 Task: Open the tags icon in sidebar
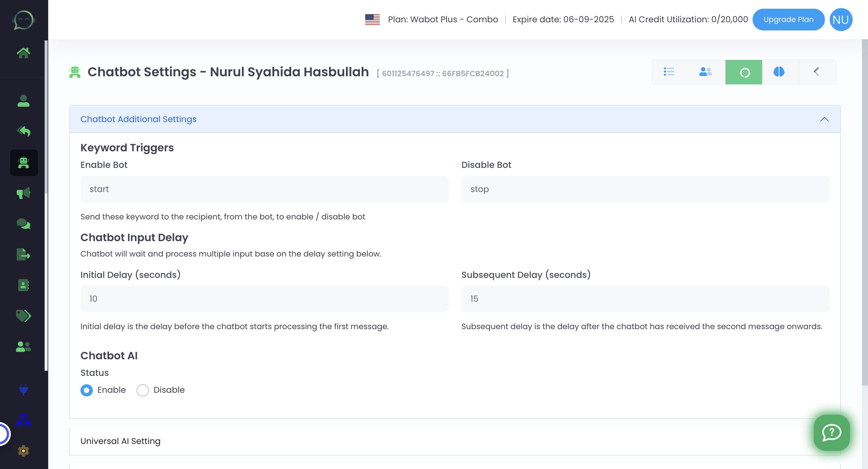click(x=23, y=316)
